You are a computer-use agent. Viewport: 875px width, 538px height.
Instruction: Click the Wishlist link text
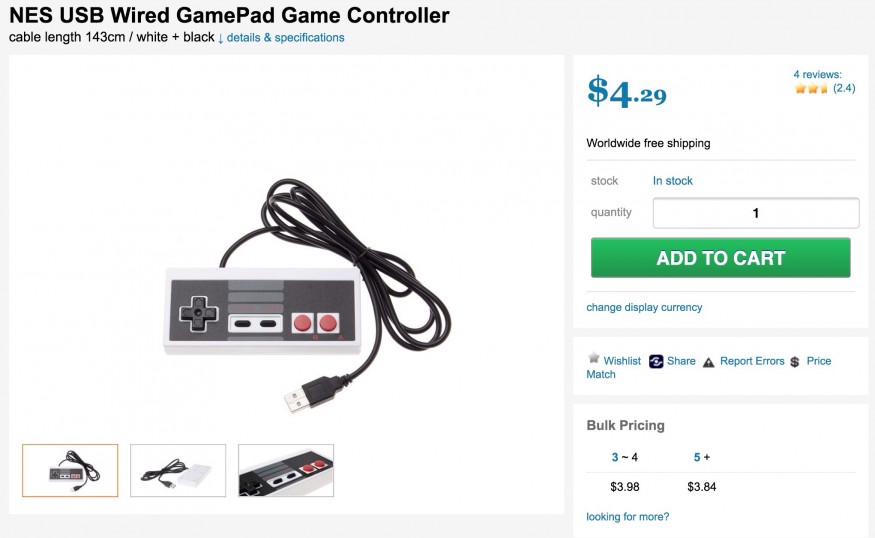[x=622, y=361]
